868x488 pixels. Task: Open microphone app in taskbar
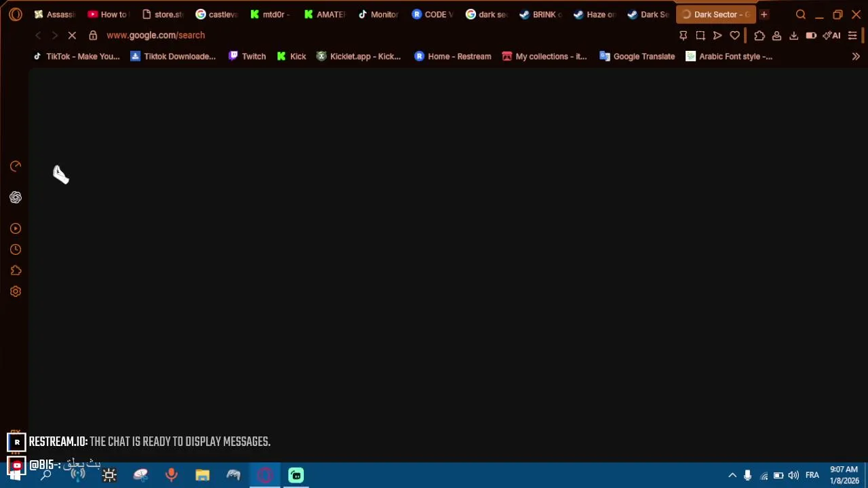pos(171,475)
